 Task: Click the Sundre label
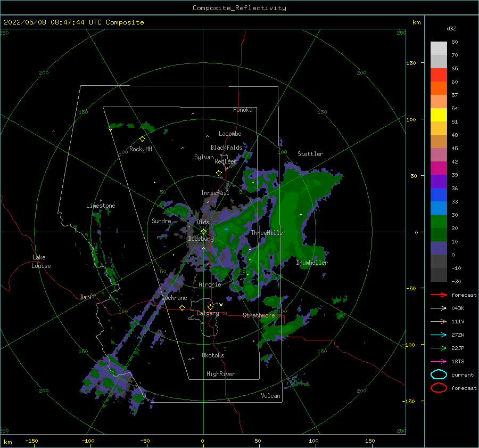tap(161, 221)
